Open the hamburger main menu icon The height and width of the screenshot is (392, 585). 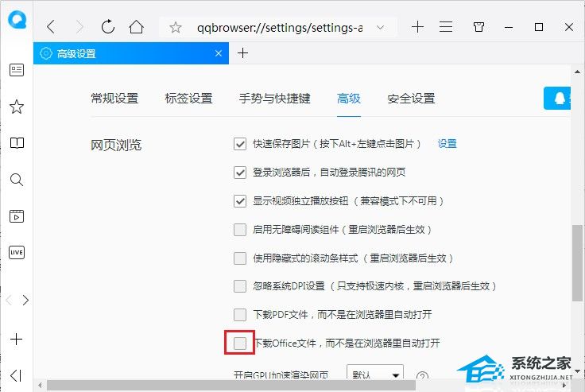pos(446,27)
